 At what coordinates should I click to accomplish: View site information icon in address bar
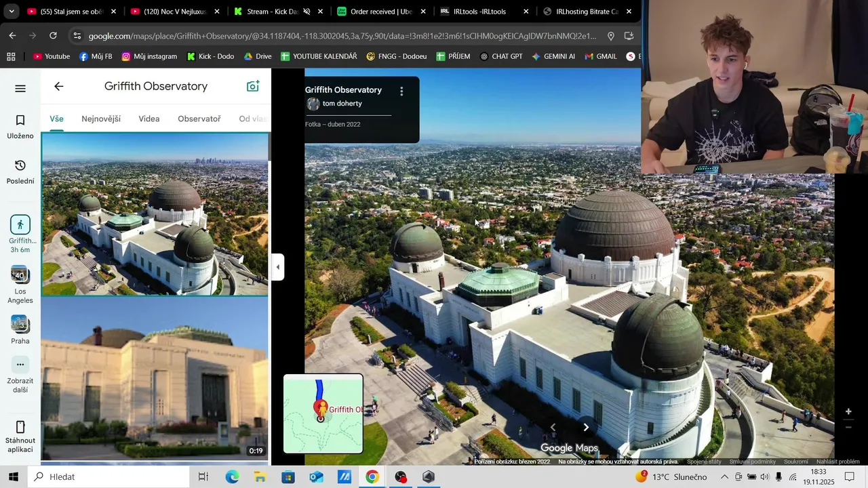tap(77, 36)
